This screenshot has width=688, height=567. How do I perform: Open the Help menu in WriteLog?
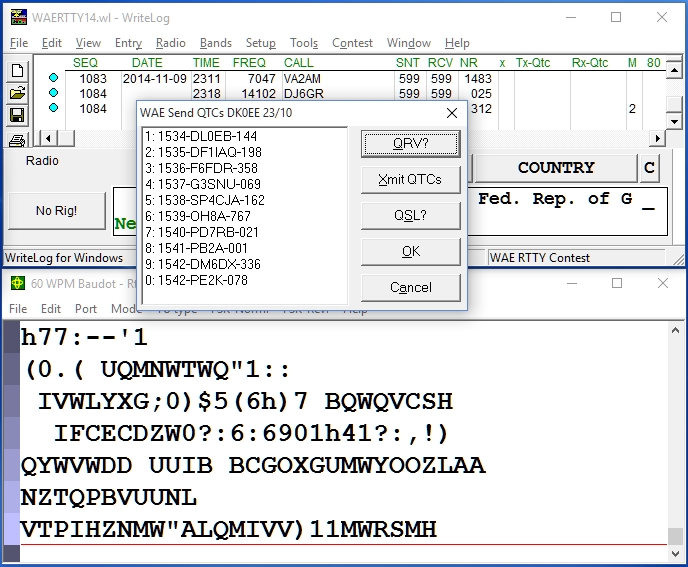click(457, 43)
